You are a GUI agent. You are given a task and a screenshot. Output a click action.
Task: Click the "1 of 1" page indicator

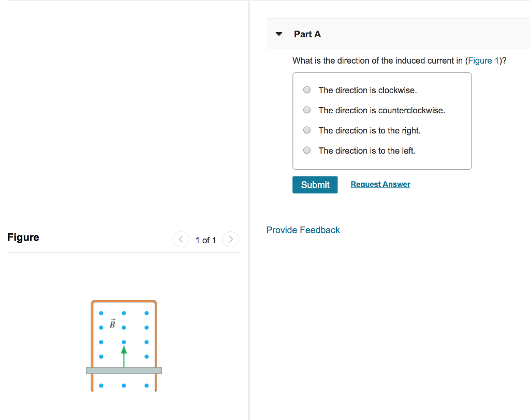(205, 240)
